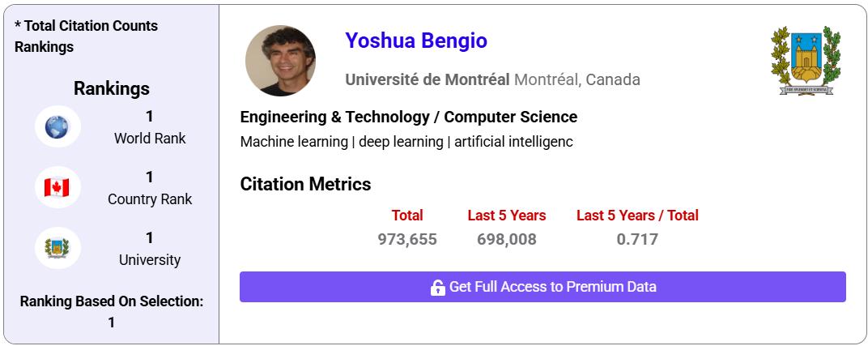Click the Ranking Based On Selection label
Viewport: 868px width, 346px height.
point(111,301)
